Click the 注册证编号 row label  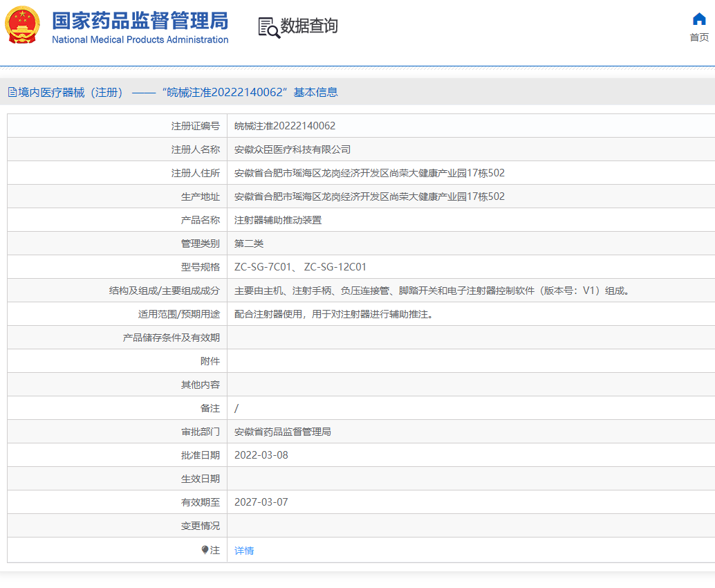pyautogui.click(x=196, y=126)
